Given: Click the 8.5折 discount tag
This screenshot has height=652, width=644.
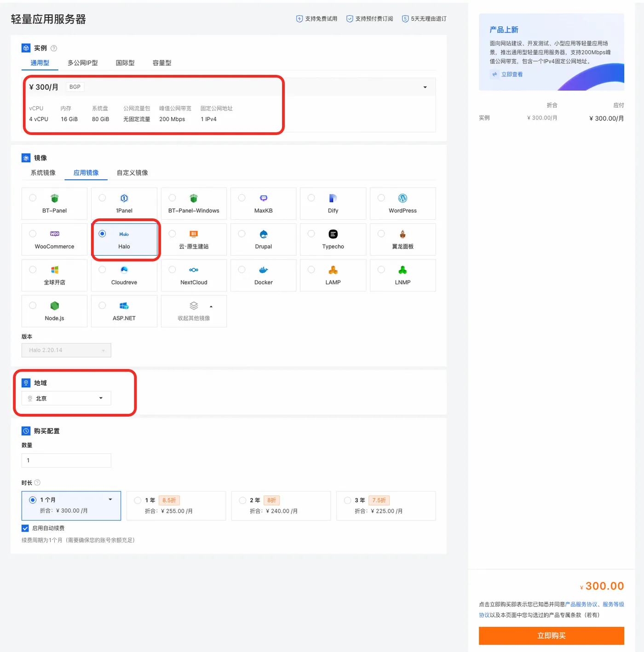Looking at the screenshot, I should 169,500.
